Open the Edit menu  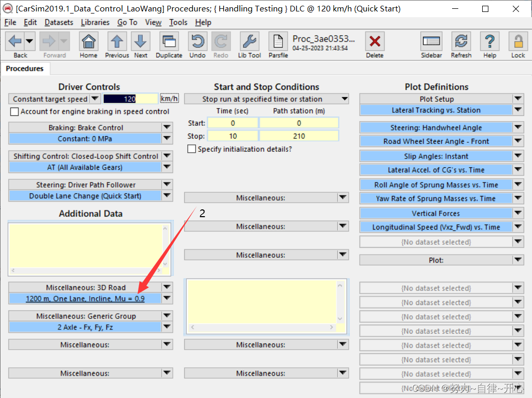tap(30, 22)
